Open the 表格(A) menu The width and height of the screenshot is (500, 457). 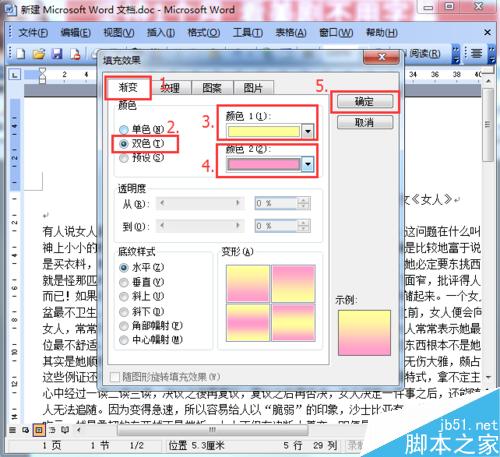pyautogui.click(x=291, y=33)
